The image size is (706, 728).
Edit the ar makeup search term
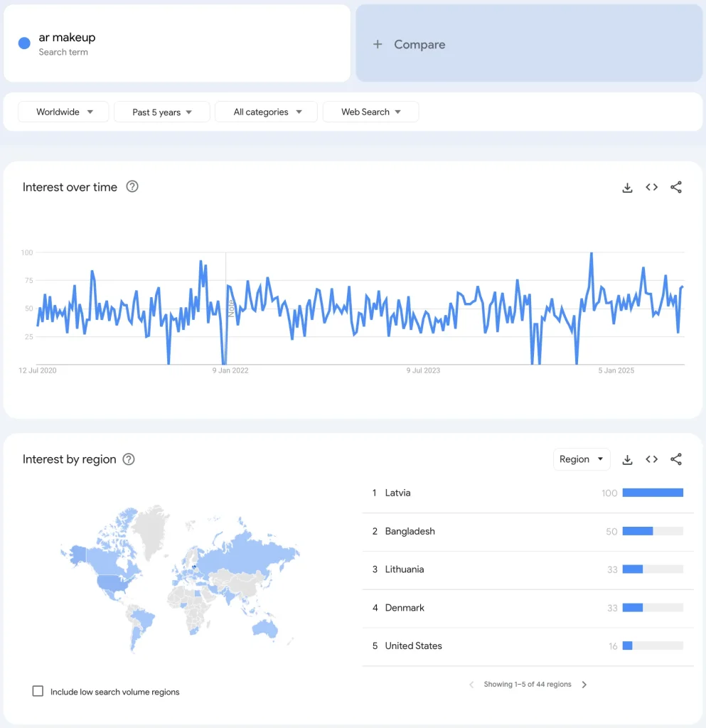[67, 38]
